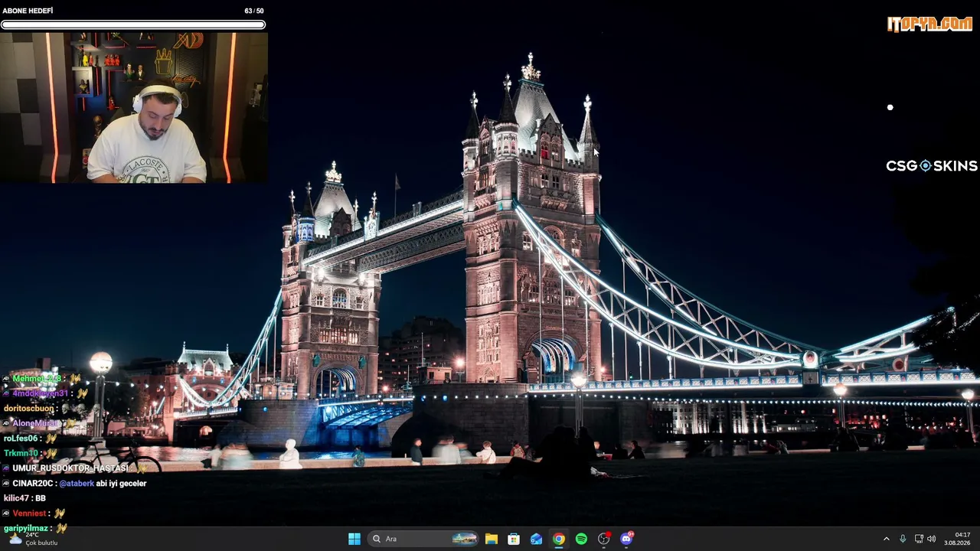Viewport: 980px width, 551px height.
Task: Click the search highlight image in the search box
Action: pos(464,539)
